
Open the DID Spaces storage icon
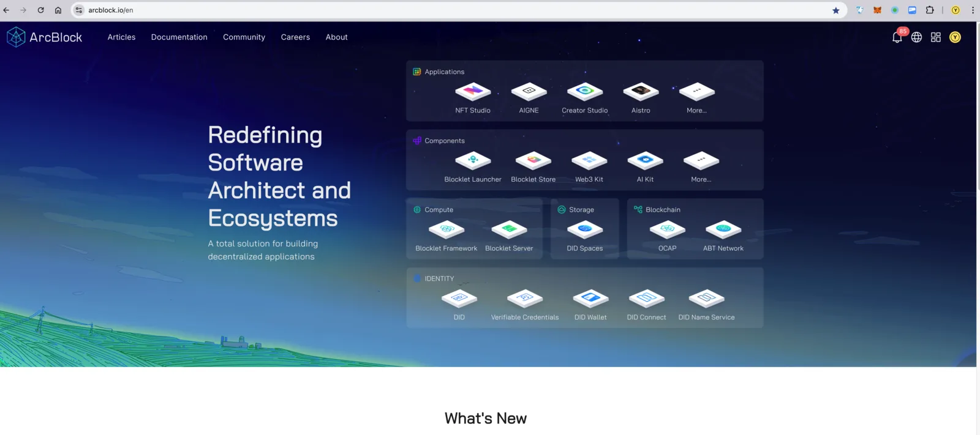coord(585,230)
